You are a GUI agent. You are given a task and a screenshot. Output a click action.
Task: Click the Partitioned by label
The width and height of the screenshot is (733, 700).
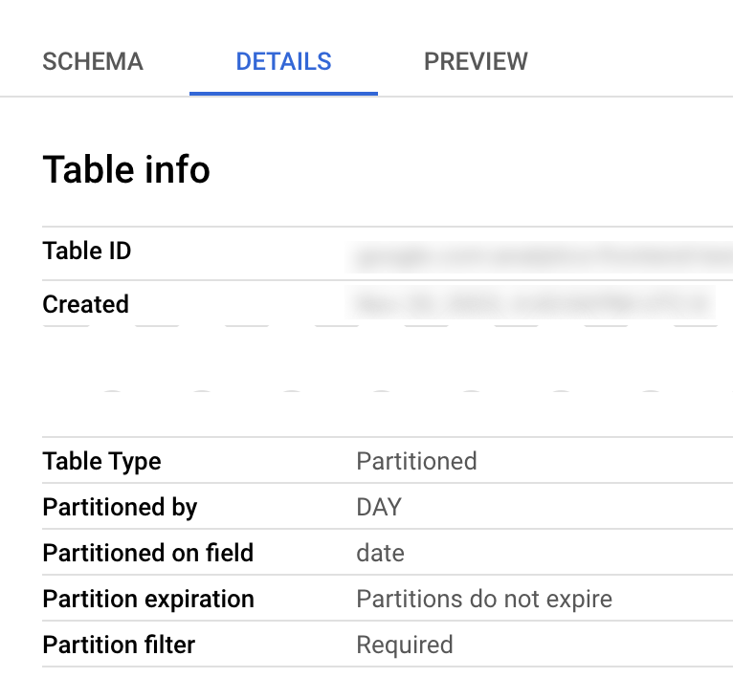[120, 507]
